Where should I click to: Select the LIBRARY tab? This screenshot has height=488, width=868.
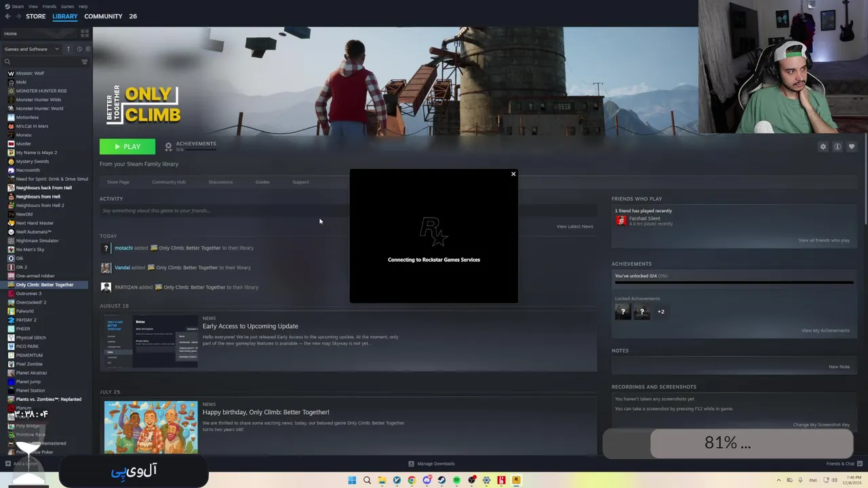[x=65, y=16]
